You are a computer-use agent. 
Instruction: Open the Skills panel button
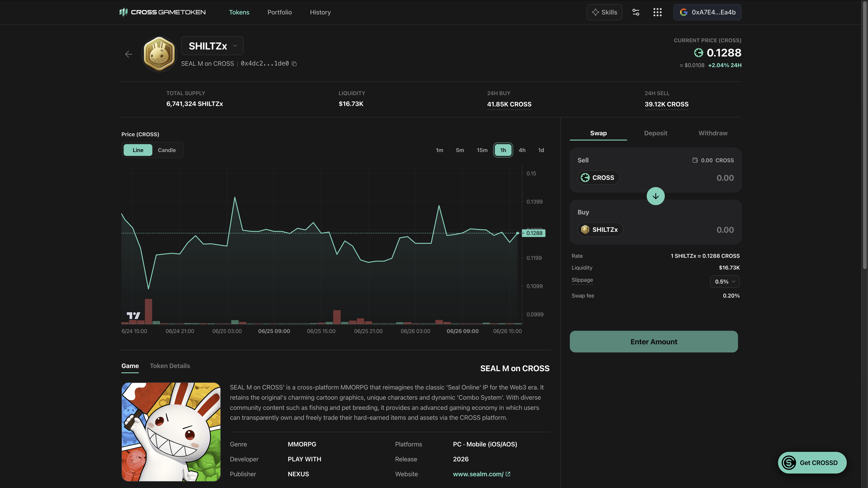pyautogui.click(x=604, y=12)
